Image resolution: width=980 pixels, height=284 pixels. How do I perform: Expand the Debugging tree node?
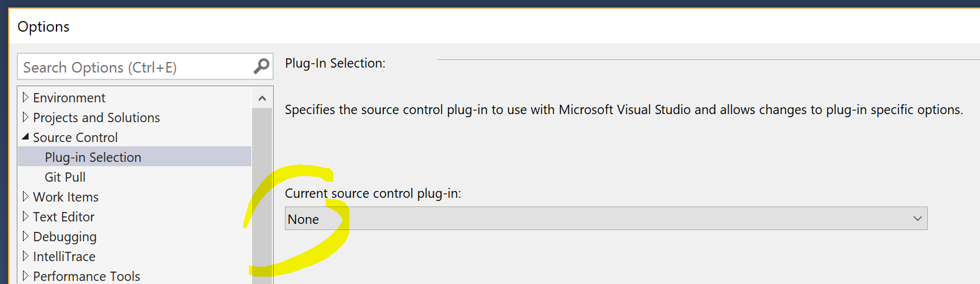pyautogui.click(x=25, y=236)
